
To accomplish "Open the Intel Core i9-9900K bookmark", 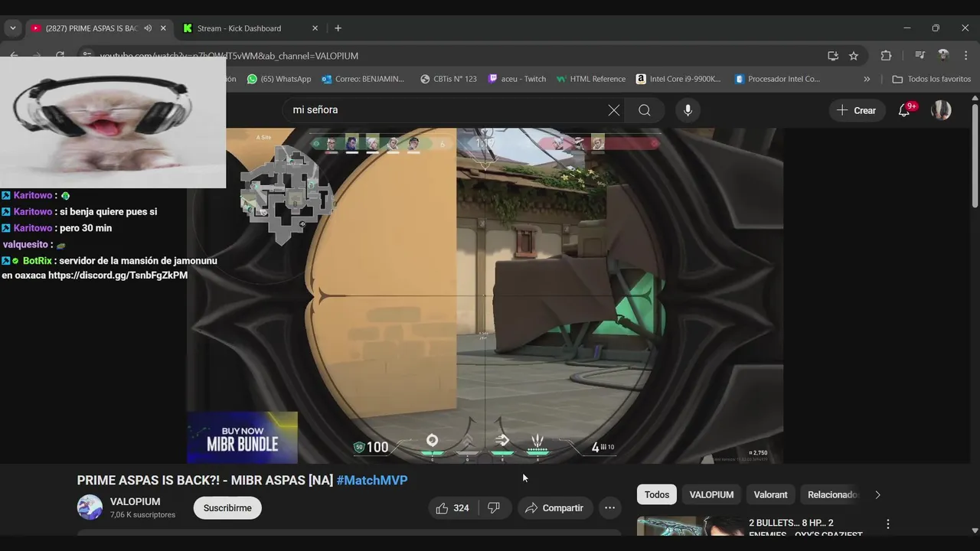I will pos(678,79).
